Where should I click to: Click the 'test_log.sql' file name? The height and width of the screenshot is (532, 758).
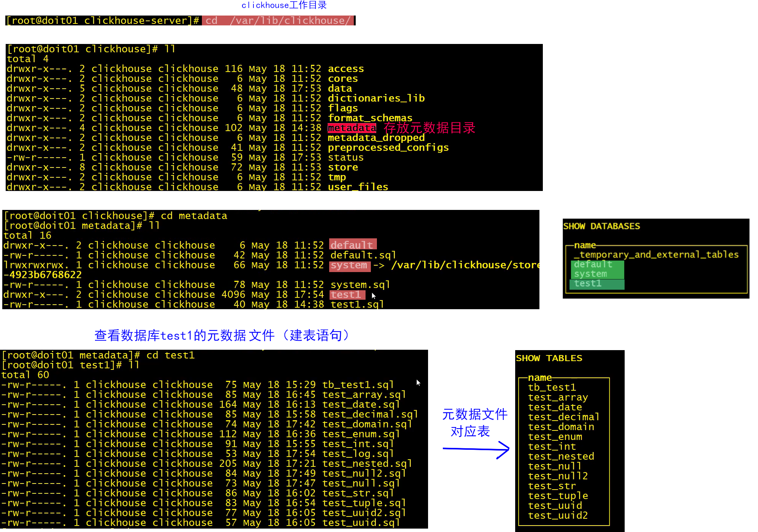pyautogui.click(x=358, y=454)
